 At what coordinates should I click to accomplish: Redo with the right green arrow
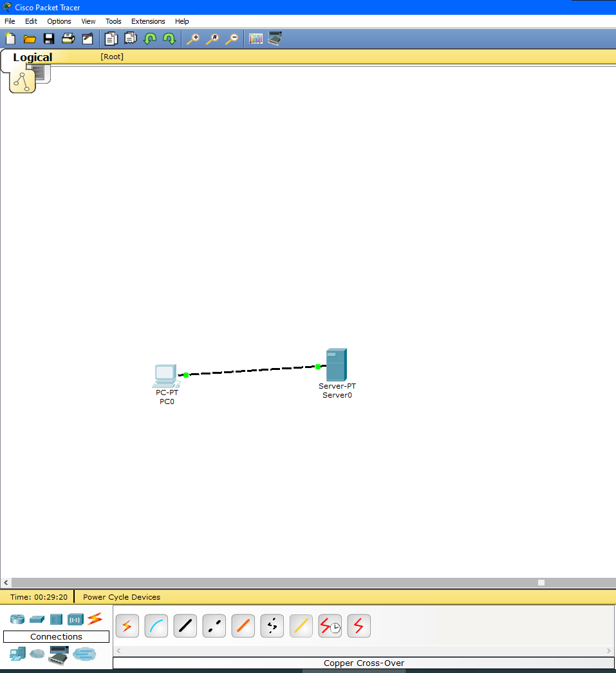[x=169, y=39]
